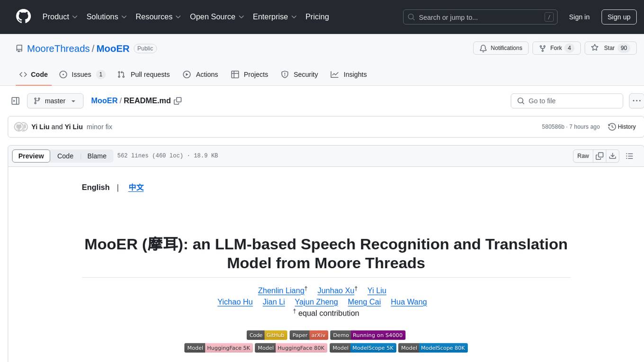644x362 pixels.
Task: Open the Raw file view
Action: coord(583,156)
